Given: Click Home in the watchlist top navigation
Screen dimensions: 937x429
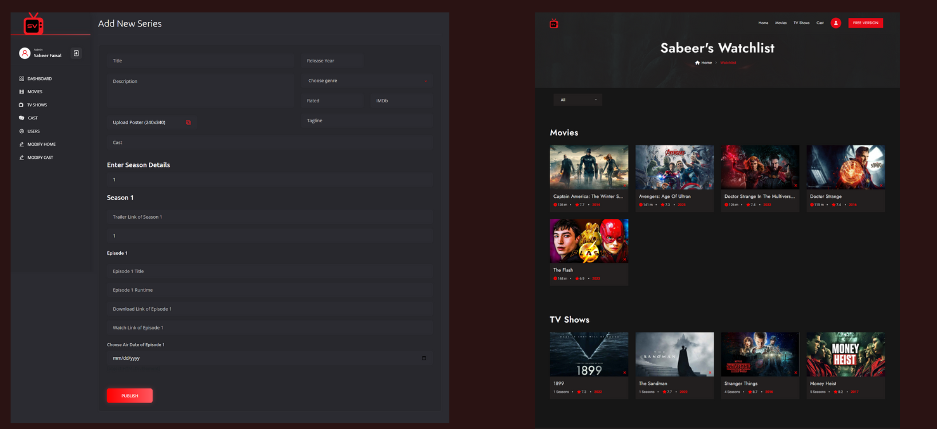Looking at the screenshot, I should pyautogui.click(x=763, y=23).
